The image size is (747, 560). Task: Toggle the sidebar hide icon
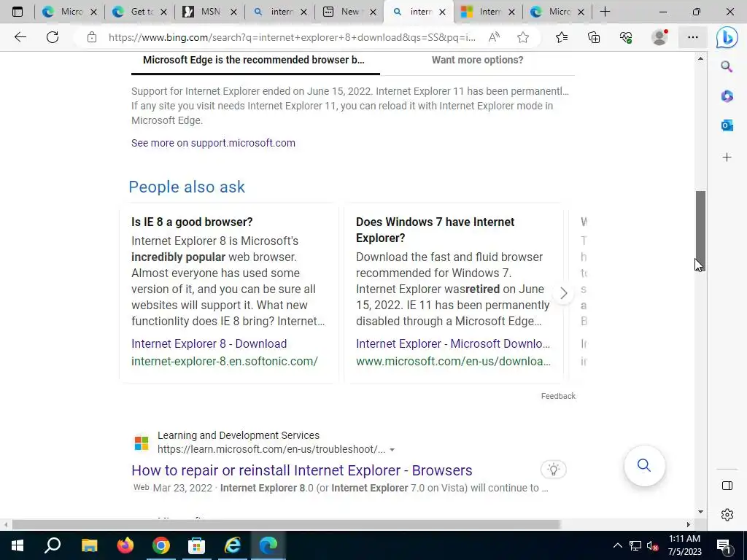click(x=727, y=485)
